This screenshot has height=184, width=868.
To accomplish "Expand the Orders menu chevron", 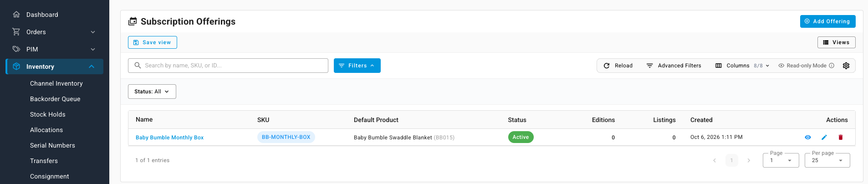I will [x=93, y=32].
